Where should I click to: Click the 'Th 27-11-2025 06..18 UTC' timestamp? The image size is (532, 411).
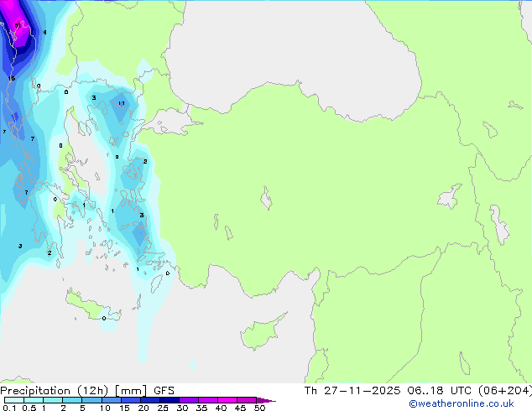point(389,391)
